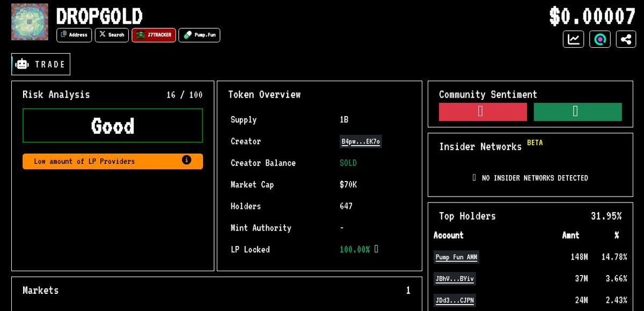Screen dimensions: 644x311
Task: Open holder account JDd3...CJPN
Action: point(455,300)
